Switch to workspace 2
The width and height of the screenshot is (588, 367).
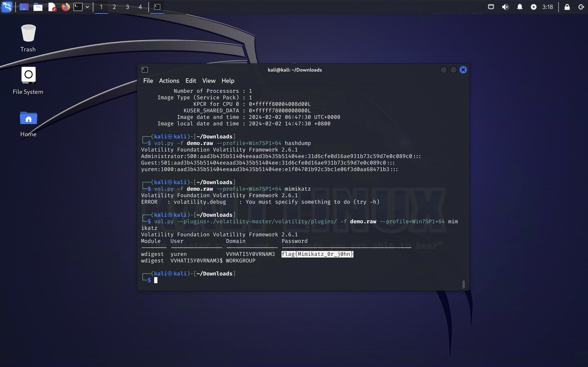114,7
